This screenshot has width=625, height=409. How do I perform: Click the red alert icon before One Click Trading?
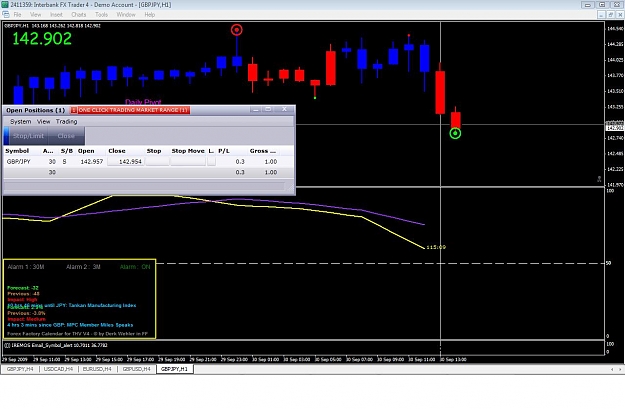74,110
